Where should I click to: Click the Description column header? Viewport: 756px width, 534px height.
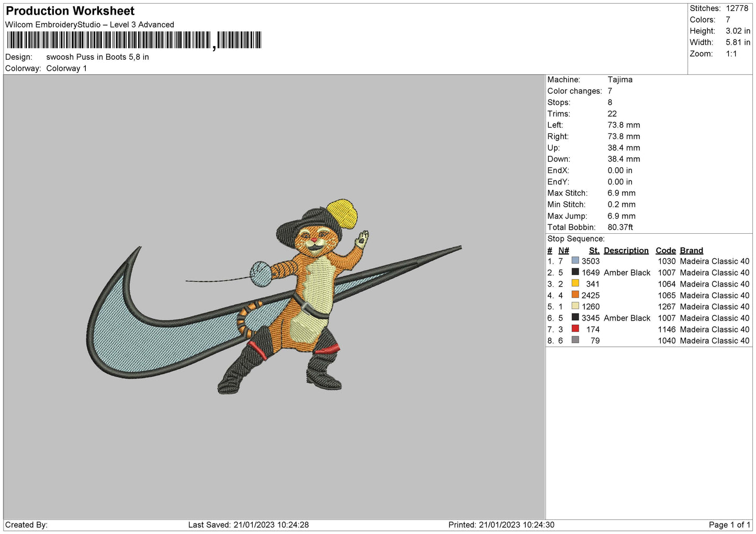626,251
